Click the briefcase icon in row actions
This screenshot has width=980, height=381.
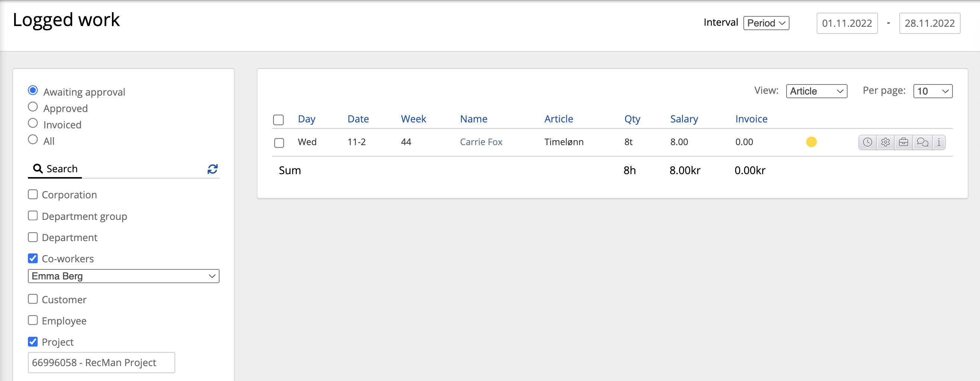click(903, 143)
